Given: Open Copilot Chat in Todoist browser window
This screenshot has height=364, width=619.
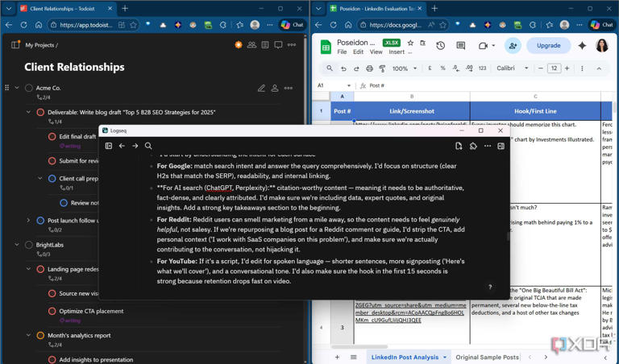Looking at the screenshot, I should [x=293, y=25].
